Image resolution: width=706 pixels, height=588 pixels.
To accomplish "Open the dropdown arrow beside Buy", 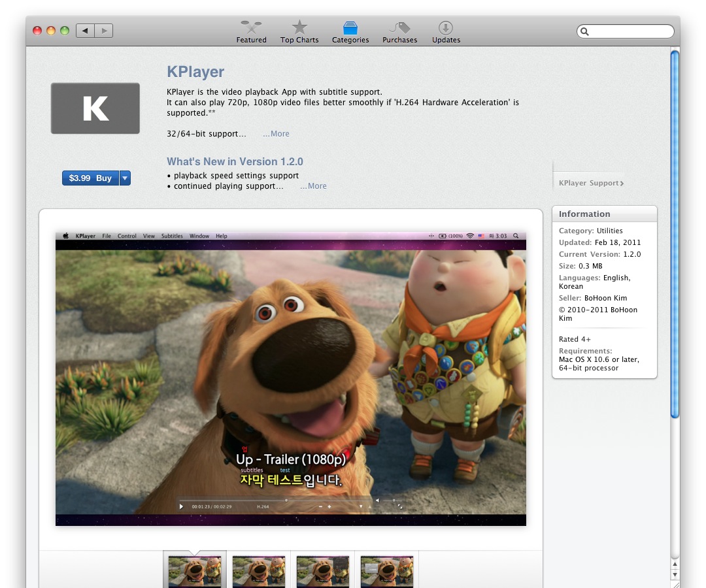I will pyautogui.click(x=125, y=178).
